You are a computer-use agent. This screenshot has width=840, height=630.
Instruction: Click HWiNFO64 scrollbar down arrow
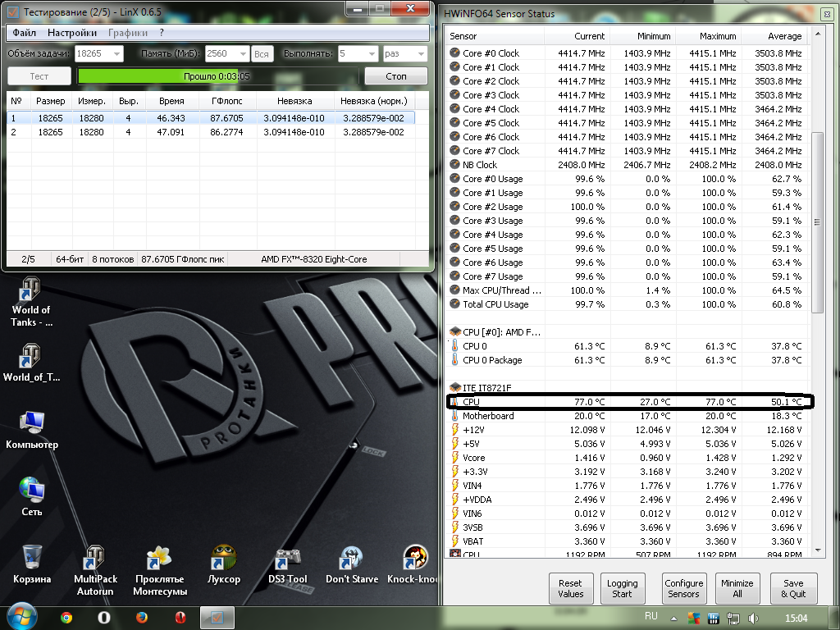[x=818, y=550]
